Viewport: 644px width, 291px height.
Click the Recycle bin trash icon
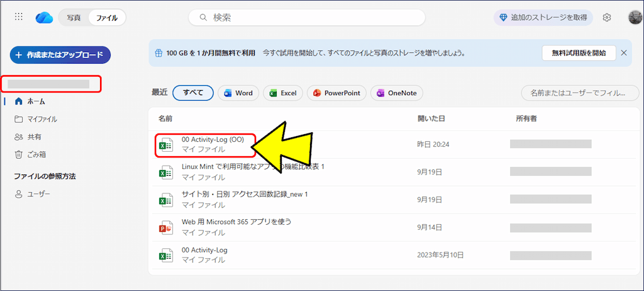click(x=18, y=155)
